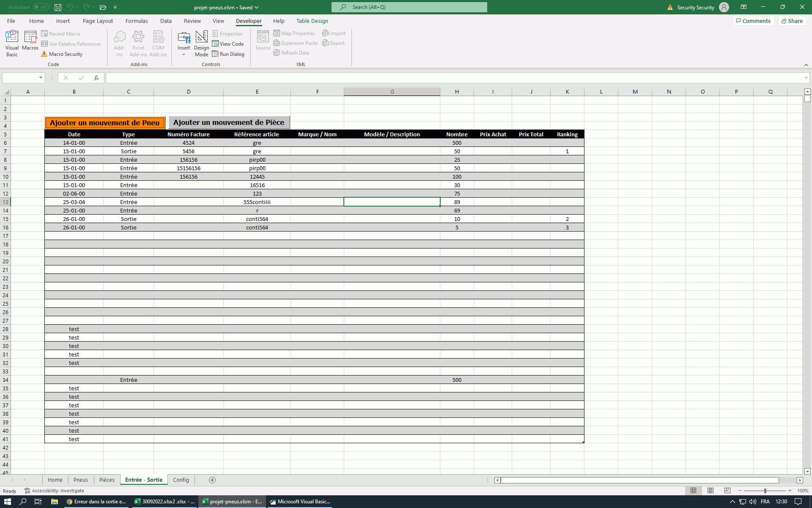Open the Visual Basic editor
Image resolution: width=812 pixels, height=508 pixels.
tap(12, 43)
